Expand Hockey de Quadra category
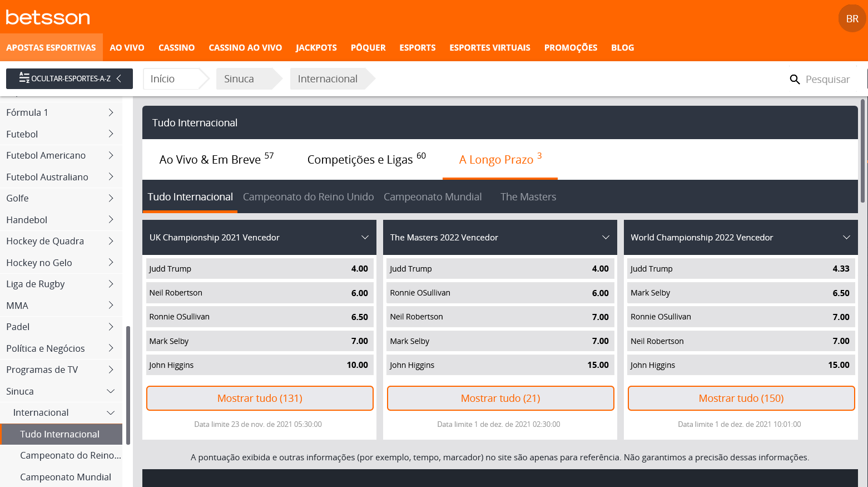 point(61,241)
